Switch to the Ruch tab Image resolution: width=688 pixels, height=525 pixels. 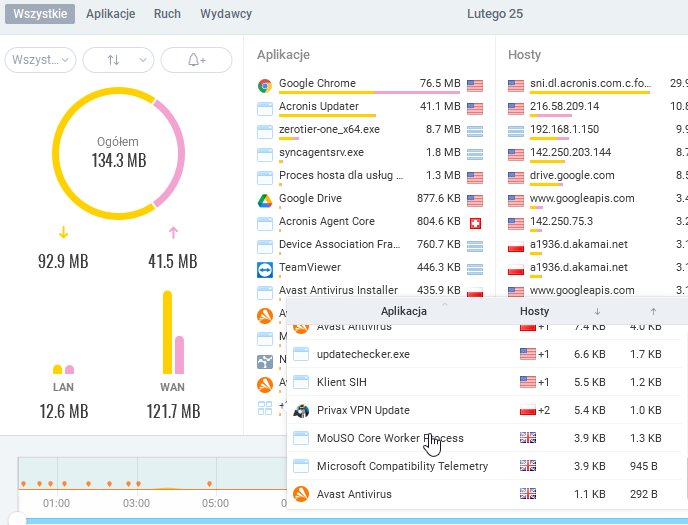click(x=167, y=14)
